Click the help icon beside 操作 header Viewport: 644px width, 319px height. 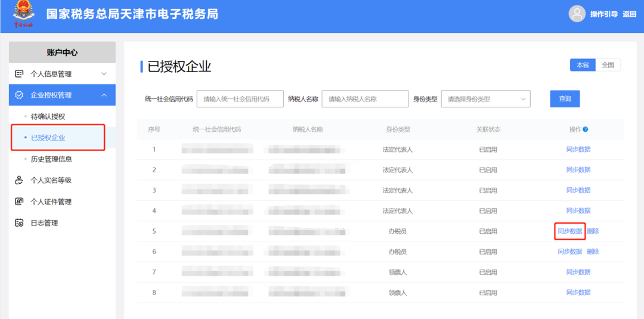[x=586, y=129]
